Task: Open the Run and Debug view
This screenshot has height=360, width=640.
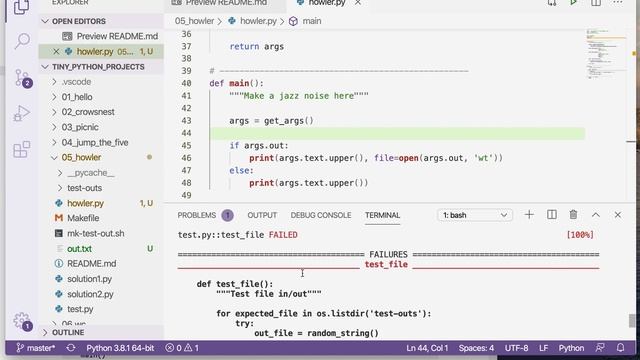Action: (22, 113)
